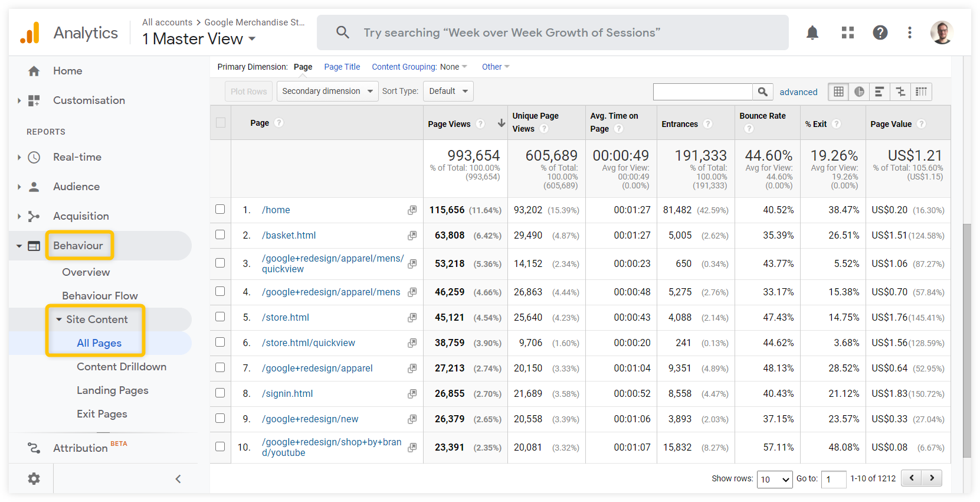Open the help question mark icon

tap(880, 33)
